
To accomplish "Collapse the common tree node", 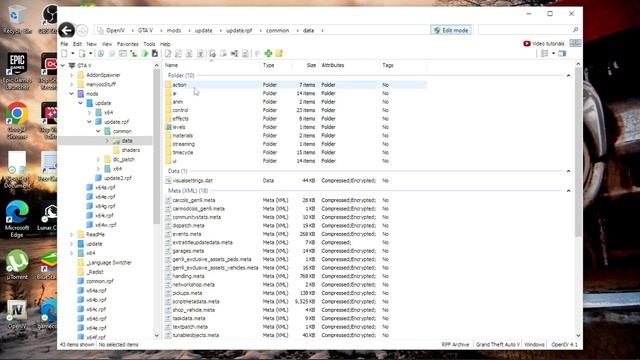I will (x=98, y=131).
